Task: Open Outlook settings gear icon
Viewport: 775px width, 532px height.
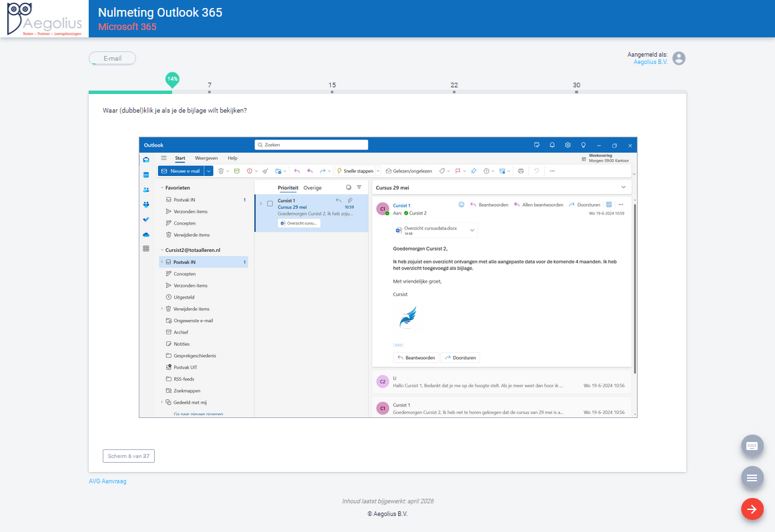Action: pyautogui.click(x=568, y=145)
